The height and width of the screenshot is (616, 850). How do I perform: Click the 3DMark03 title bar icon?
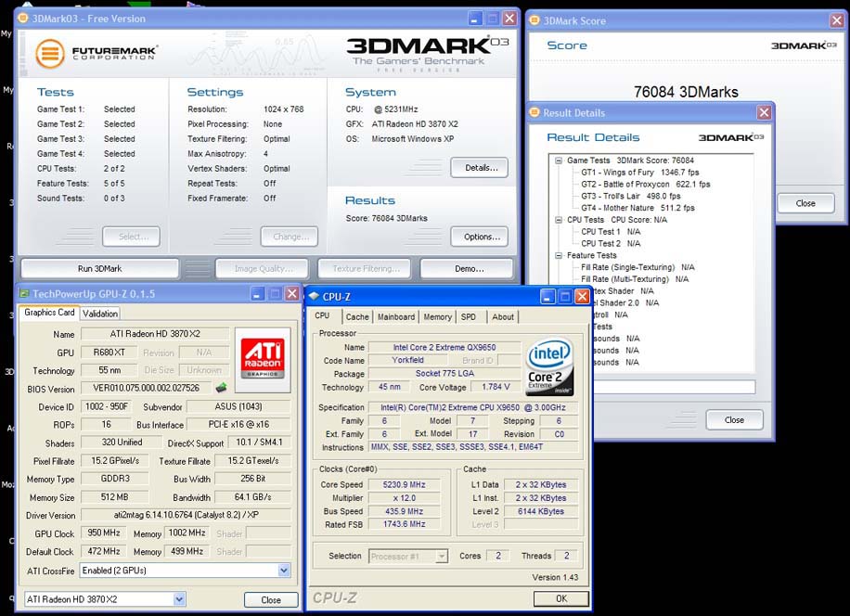(x=23, y=18)
